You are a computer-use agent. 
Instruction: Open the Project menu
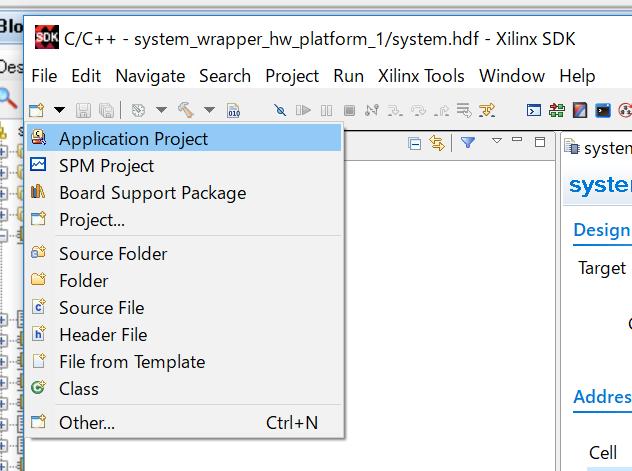(292, 76)
